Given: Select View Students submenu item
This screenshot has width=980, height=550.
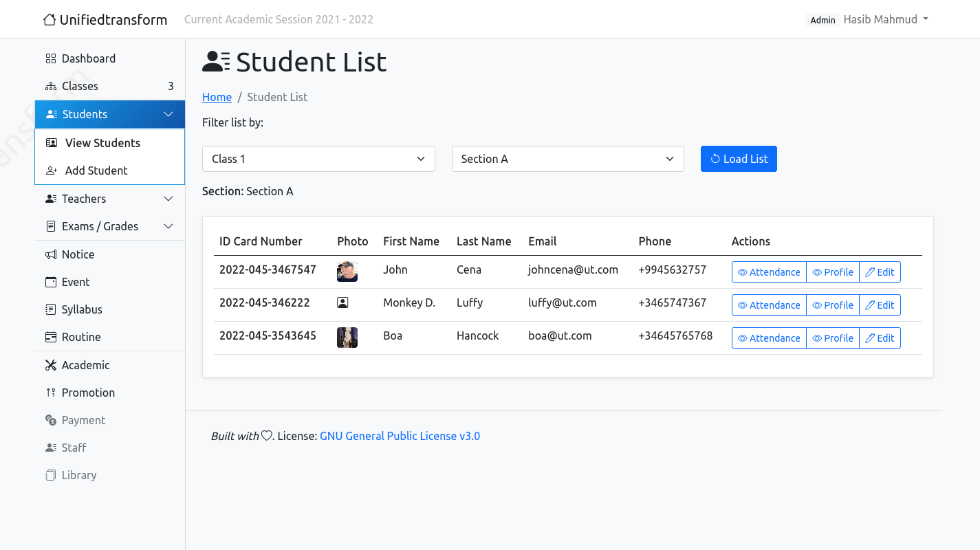Looking at the screenshot, I should 110,143.
